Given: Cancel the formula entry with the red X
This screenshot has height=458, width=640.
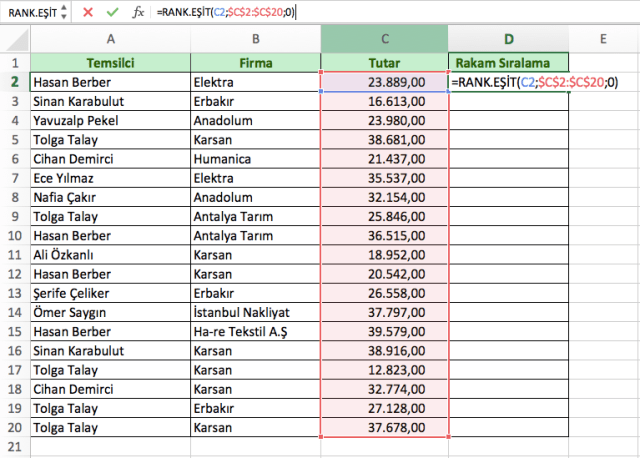Looking at the screenshot, I should coord(88,12).
